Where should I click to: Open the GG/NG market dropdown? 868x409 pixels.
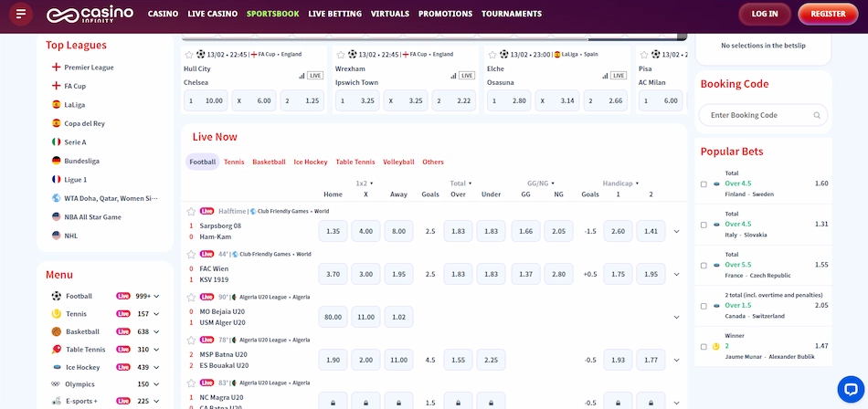pyautogui.click(x=541, y=183)
